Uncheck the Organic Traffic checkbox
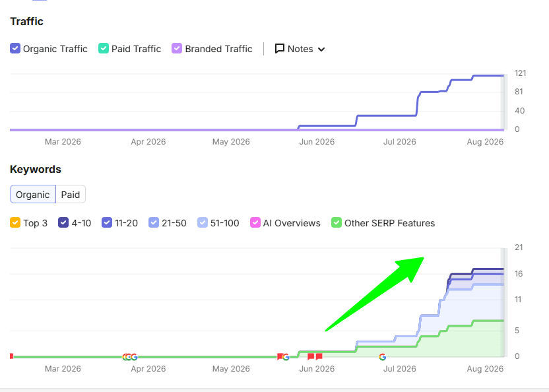The width and height of the screenshot is (549, 392). coord(15,48)
